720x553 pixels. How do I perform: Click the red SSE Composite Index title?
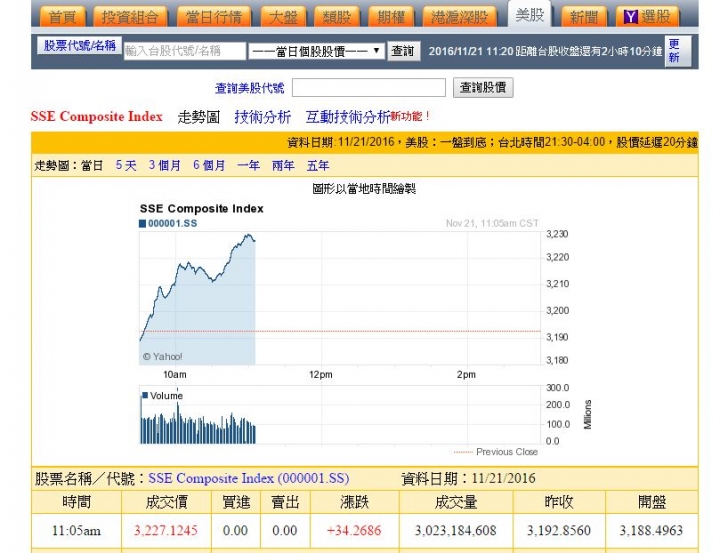96,116
